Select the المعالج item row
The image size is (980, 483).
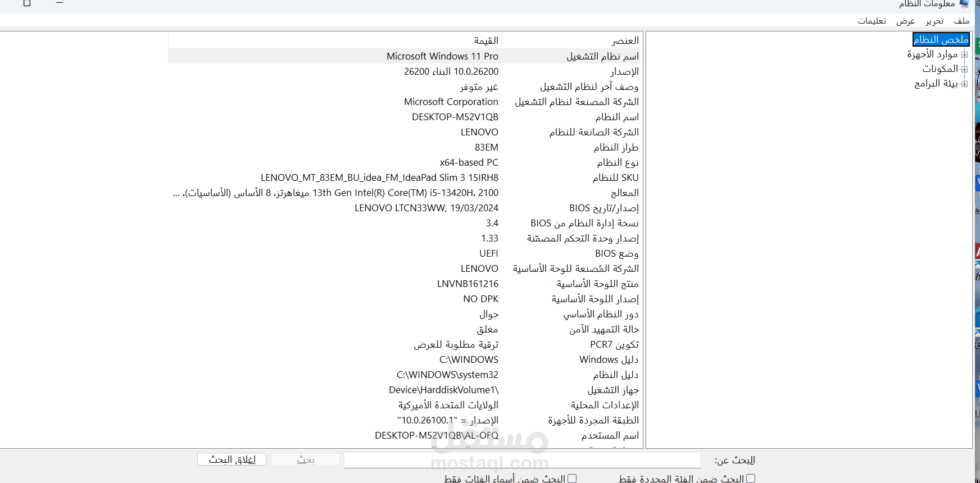[x=624, y=193]
